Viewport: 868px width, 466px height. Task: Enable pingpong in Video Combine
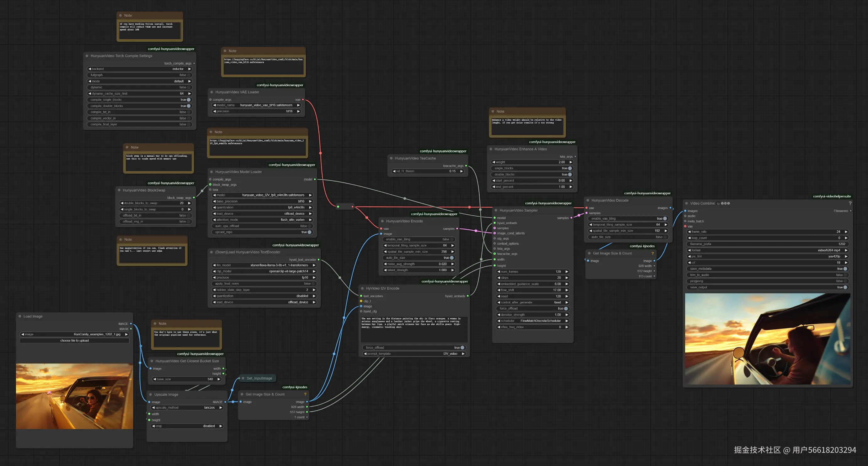[x=845, y=281]
